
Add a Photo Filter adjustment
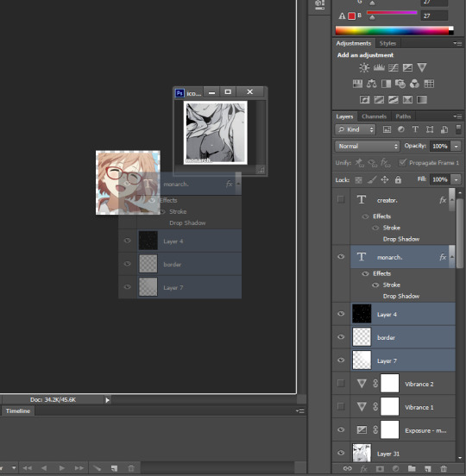pos(400,84)
